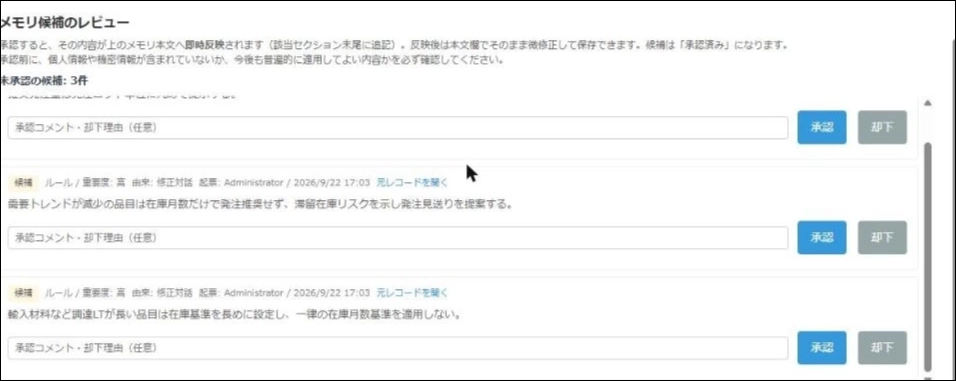Click 却下 on the topmost partially visible candidate

coord(882,127)
